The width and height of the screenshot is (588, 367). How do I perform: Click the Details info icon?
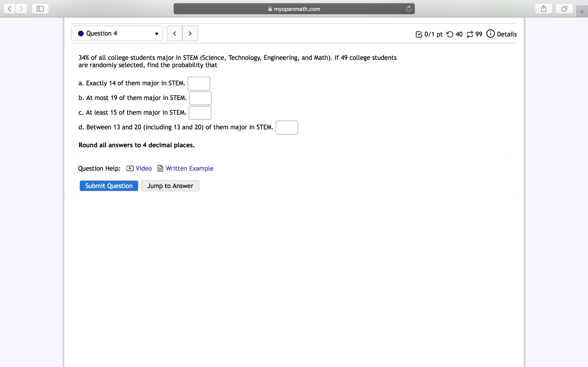(490, 34)
